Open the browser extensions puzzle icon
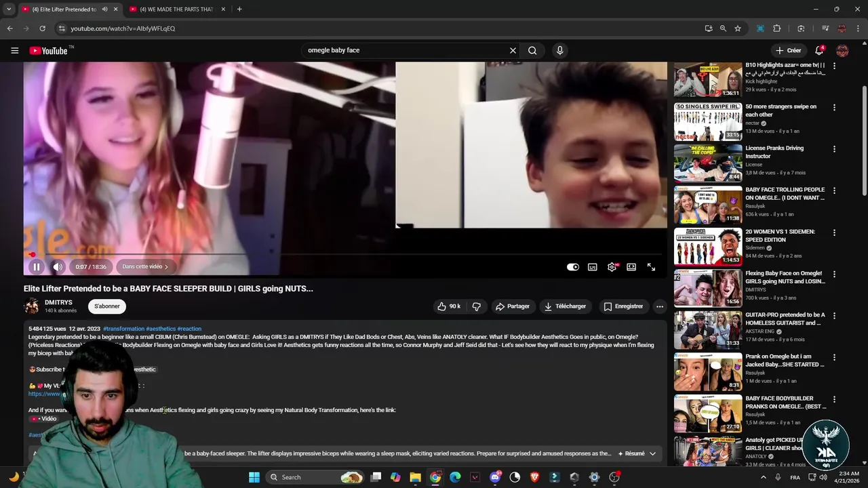868x488 pixels. point(777,28)
